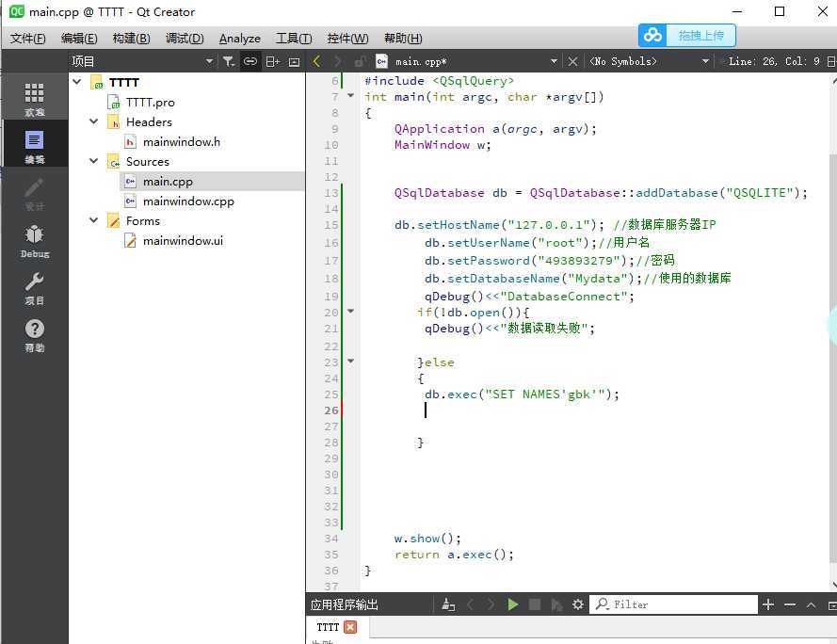Open the 调试(D) menu
Image resolution: width=837 pixels, height=644 pixels.
tap(185, 38)
